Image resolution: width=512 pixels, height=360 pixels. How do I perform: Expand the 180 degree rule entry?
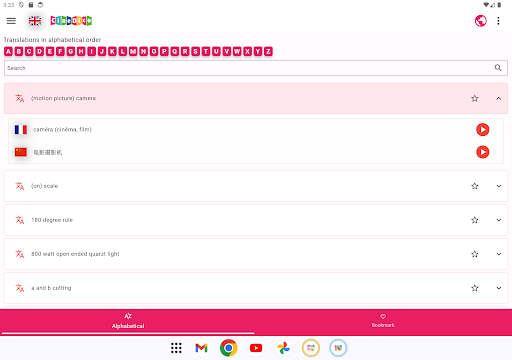(499, 220)
